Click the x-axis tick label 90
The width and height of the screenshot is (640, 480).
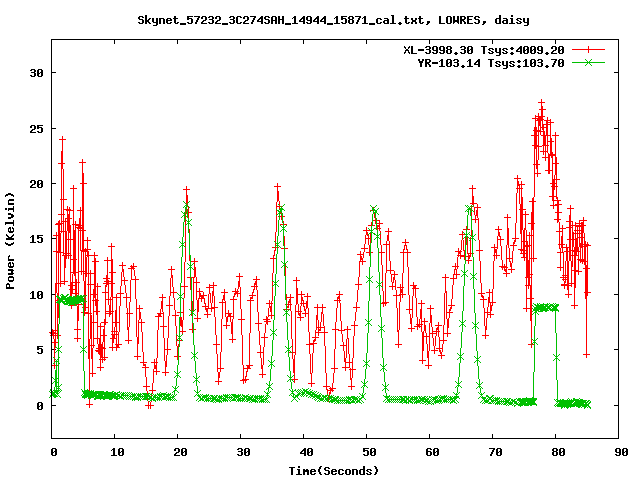pos(621,452)
